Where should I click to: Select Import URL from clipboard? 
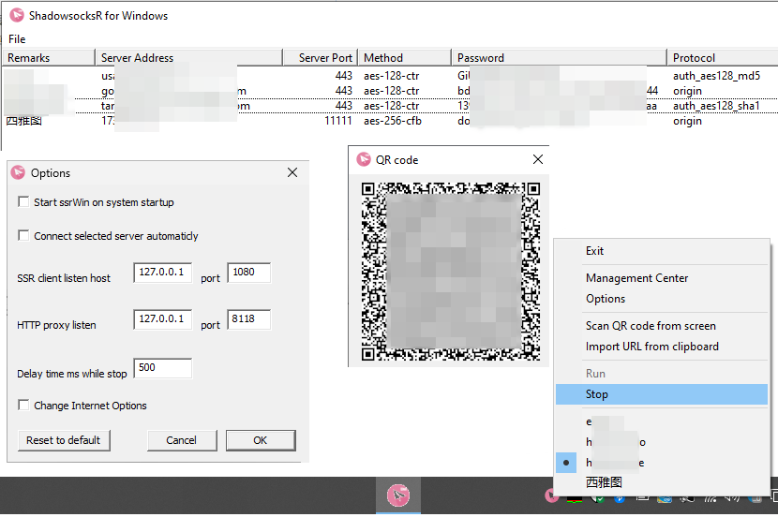[662, 347]
